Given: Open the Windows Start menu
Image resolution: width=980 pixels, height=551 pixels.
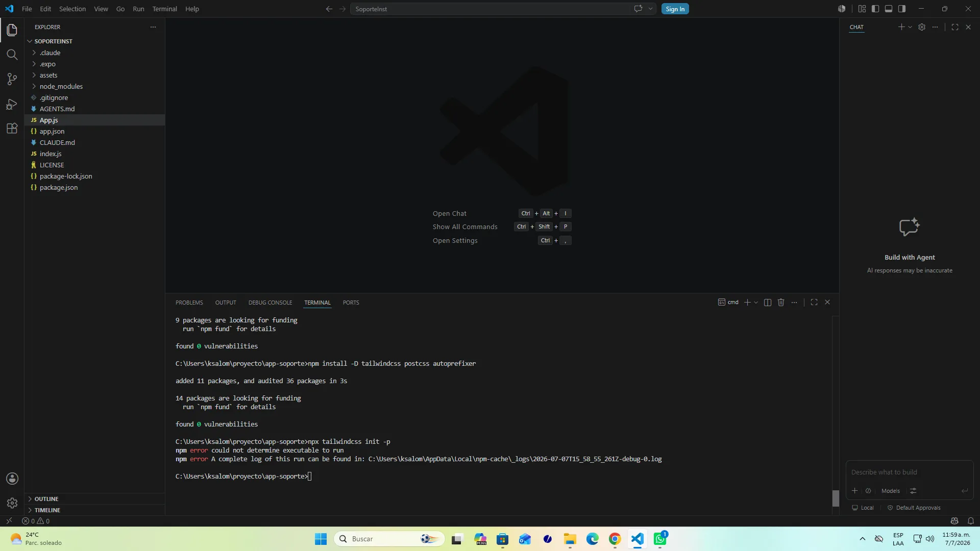Looking at the screenshot, I should [x=321, y=539].
